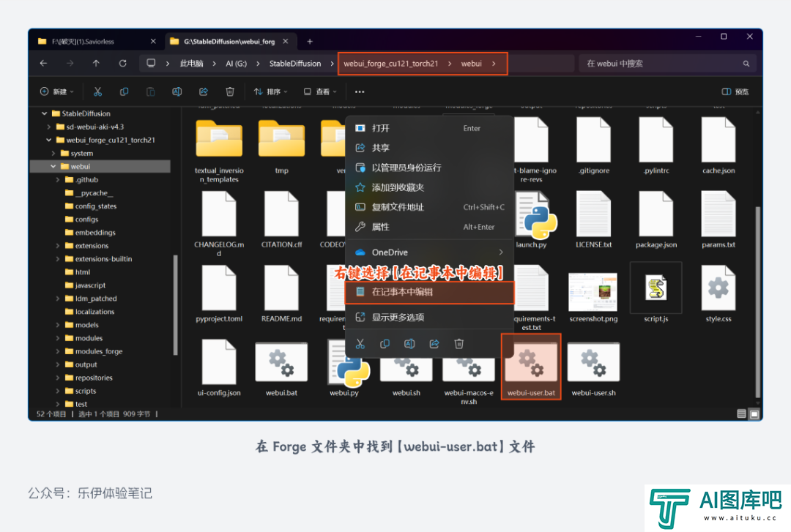Click the file pane vertical scrollbar
This screenshot has width=791, height=532.
click(x=757, y=302)
